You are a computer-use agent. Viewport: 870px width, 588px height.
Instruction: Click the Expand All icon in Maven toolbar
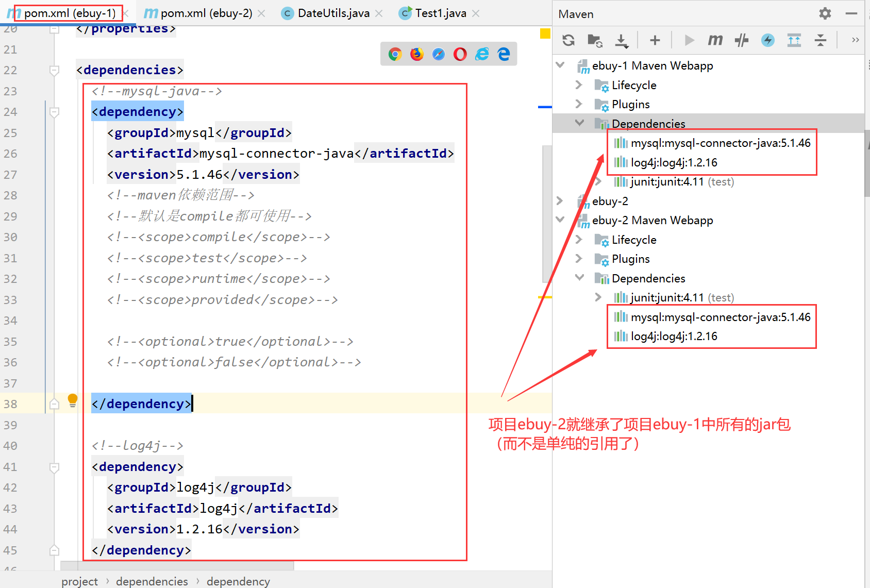[x=794, y=40]
